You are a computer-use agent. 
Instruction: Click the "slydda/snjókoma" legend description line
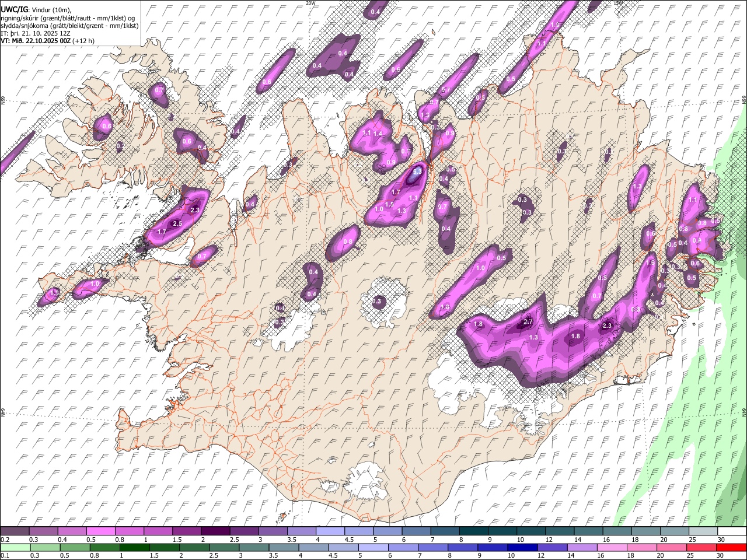coord(69,26)
